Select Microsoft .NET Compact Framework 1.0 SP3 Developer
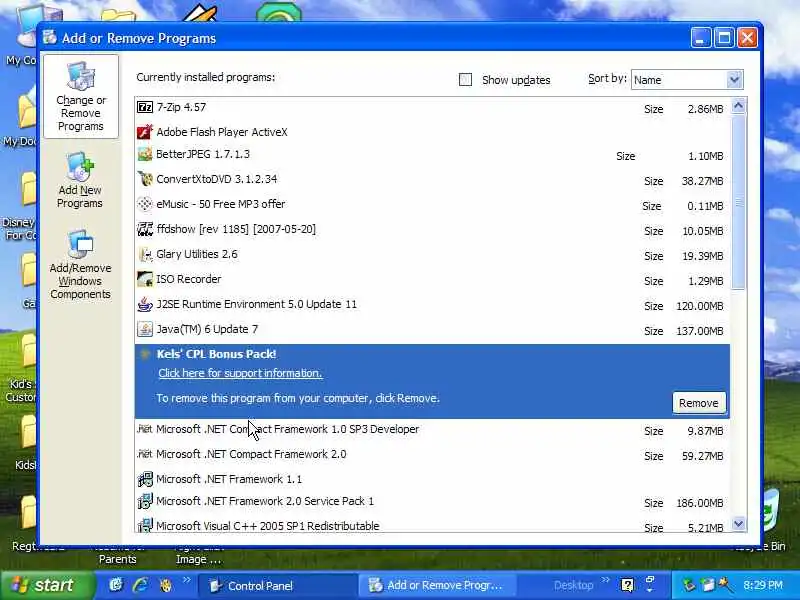 433,430
